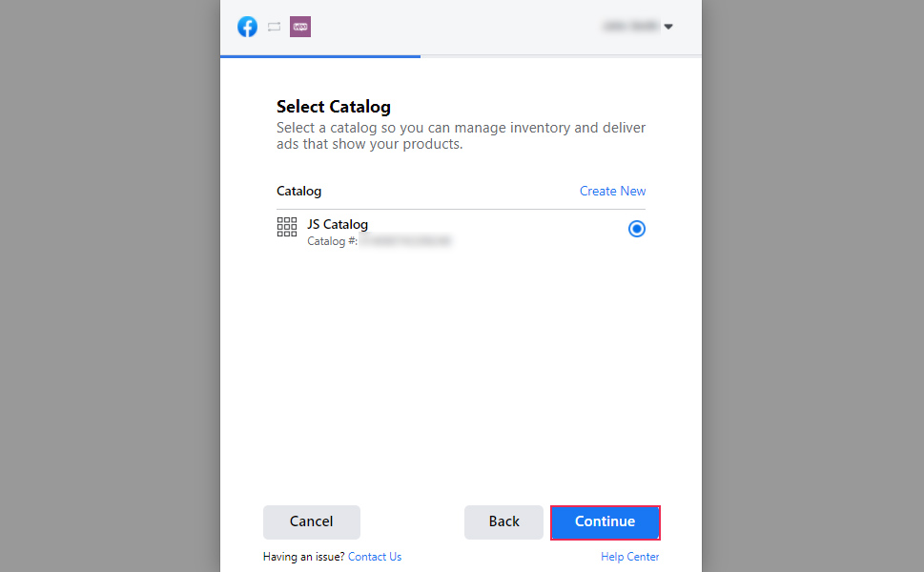This screenshot has height=572, width=924.
Task: Click the sync arrows icon between logos
Action: point(274,27)
